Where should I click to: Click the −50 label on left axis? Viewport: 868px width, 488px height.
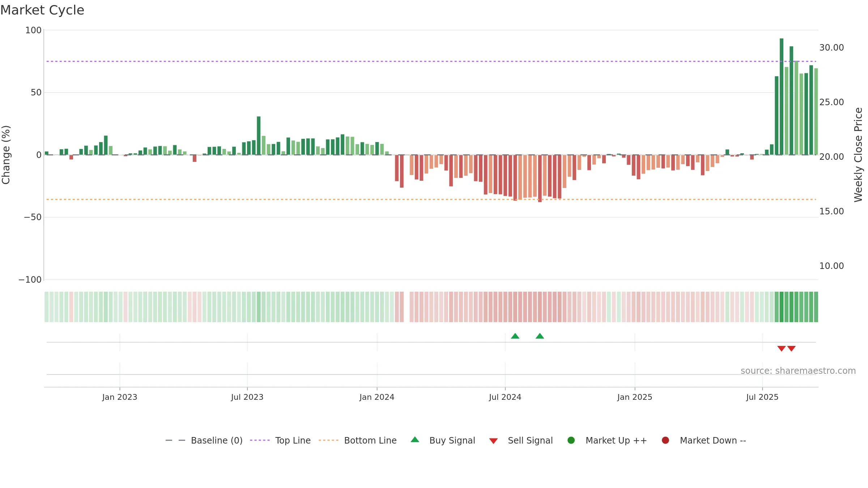click(x=33, y=217)
